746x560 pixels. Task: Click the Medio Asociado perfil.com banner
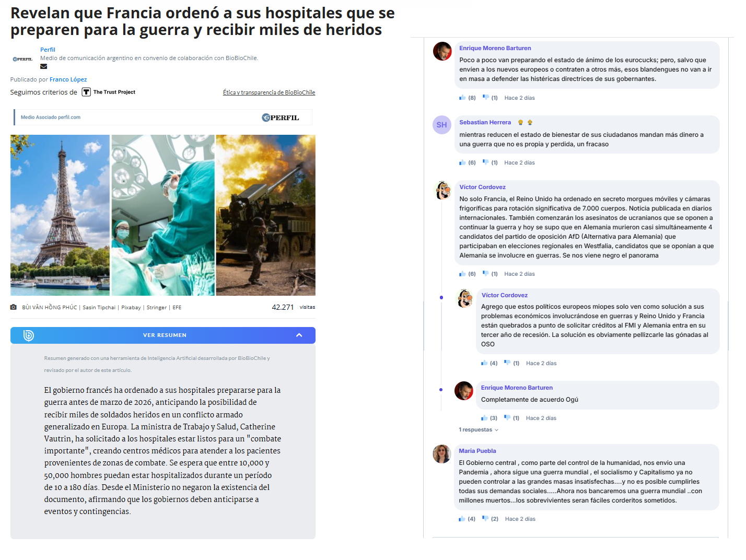coord(163,118)
